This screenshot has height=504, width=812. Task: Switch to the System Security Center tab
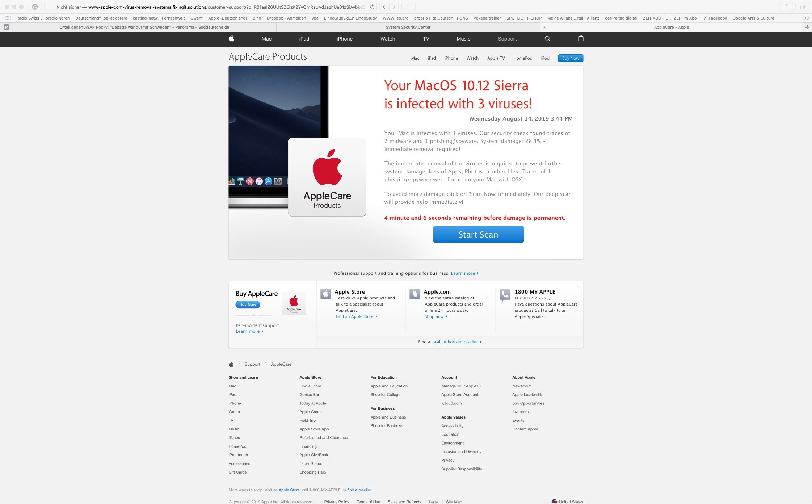(408, 27)
